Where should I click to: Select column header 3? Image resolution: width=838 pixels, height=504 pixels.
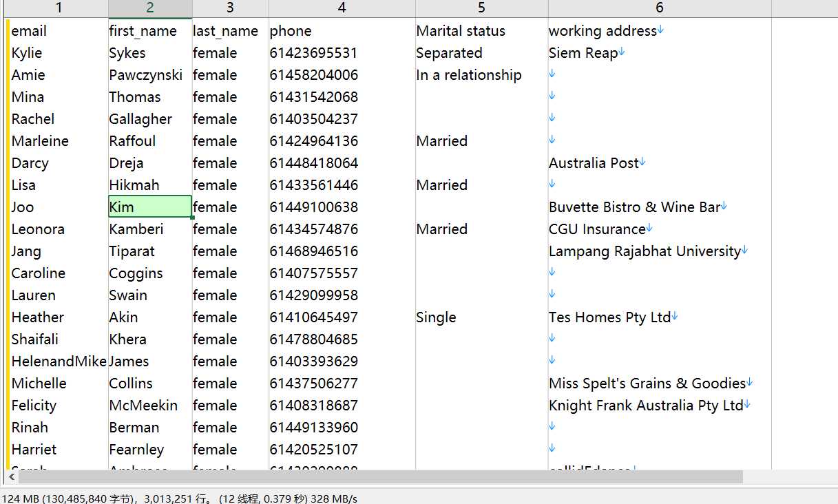pyautogui.click(x=230, y=8)
